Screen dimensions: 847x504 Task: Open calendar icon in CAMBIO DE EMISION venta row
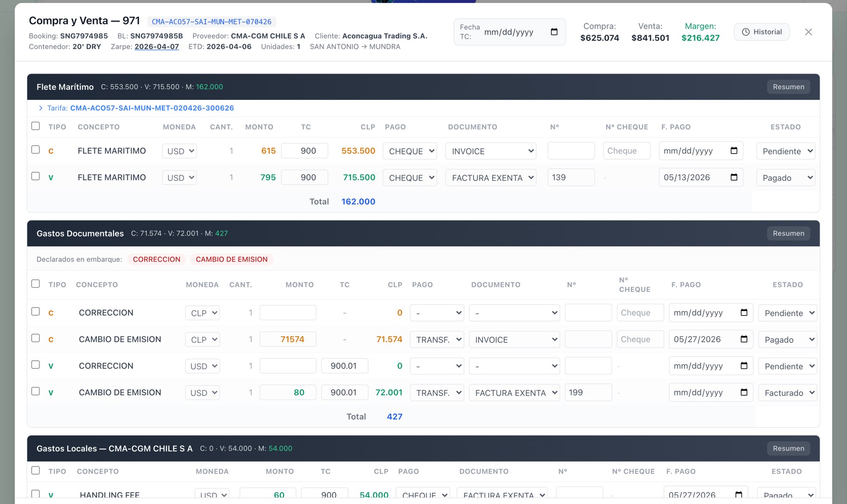pos(744,392)
